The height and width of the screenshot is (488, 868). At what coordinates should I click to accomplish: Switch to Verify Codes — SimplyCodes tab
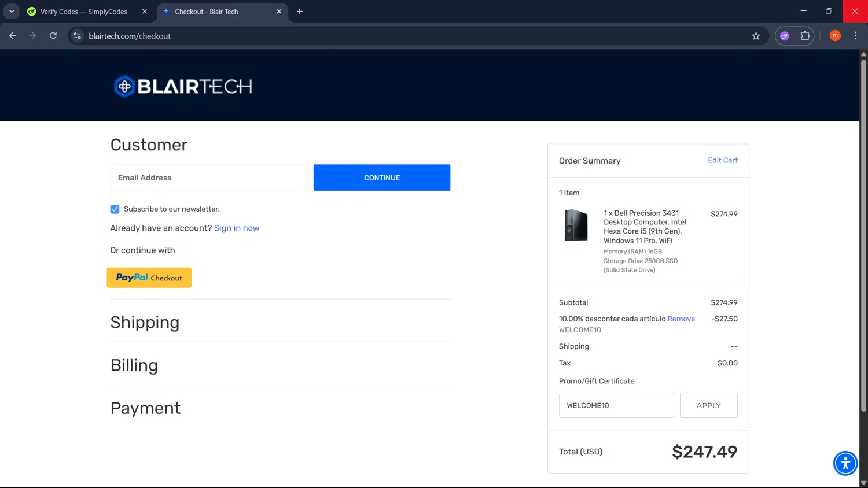83,12
